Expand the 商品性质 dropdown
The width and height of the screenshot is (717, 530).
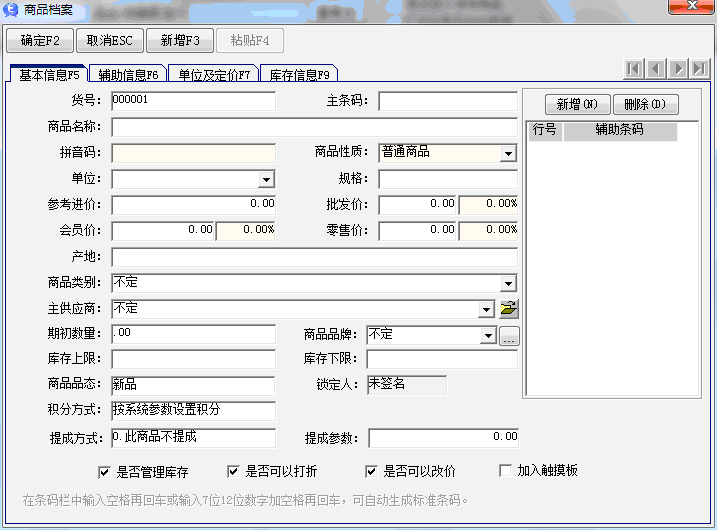pyautogui.click(x=508, y=154)
